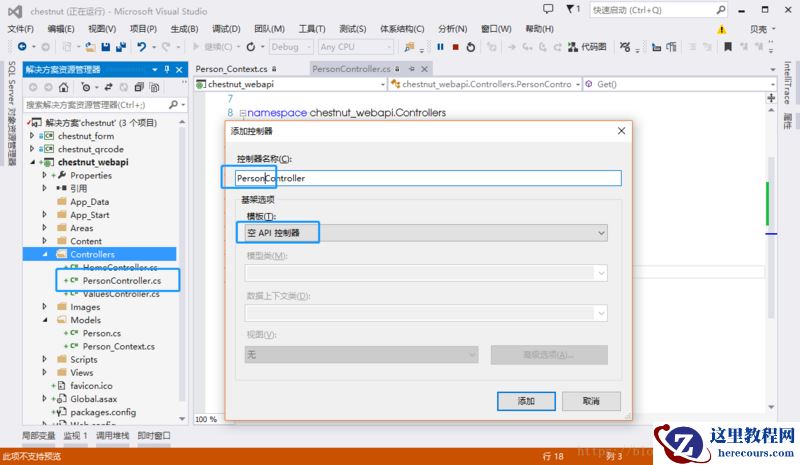Close the Add Controller (添加控制器) dialog
The image size is (800, 465).
pos(621,131)
